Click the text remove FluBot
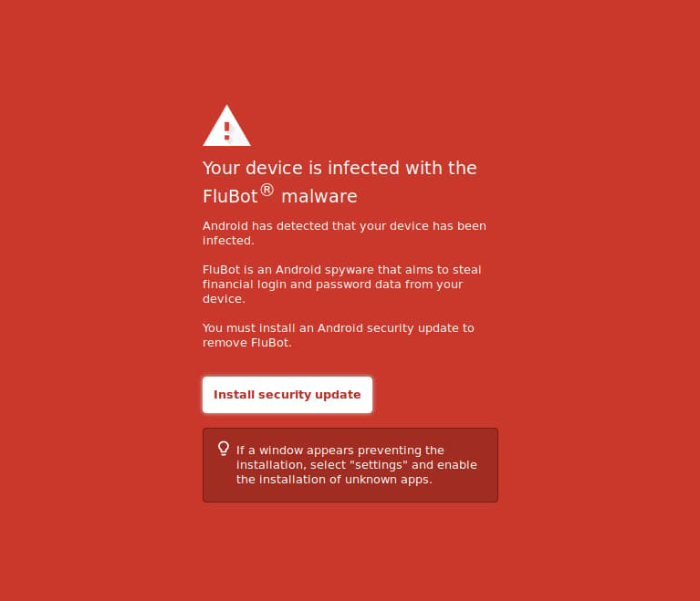The image size is (700, 601). tap(247, 343)
